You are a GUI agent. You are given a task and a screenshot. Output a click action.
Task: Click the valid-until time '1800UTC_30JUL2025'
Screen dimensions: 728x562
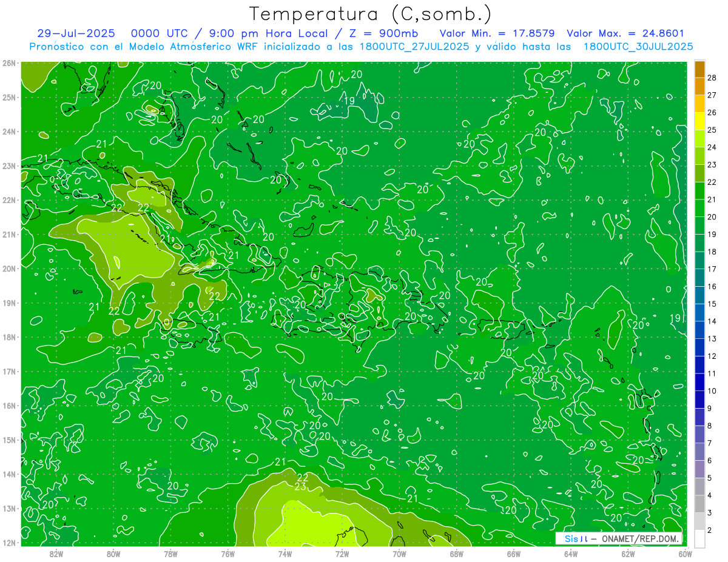coord(638,46)
